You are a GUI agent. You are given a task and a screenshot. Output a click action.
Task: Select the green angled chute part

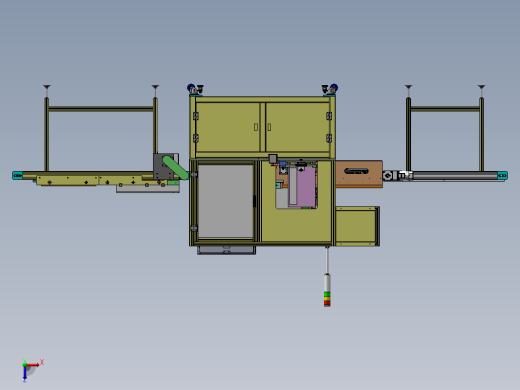click(175, 168)
